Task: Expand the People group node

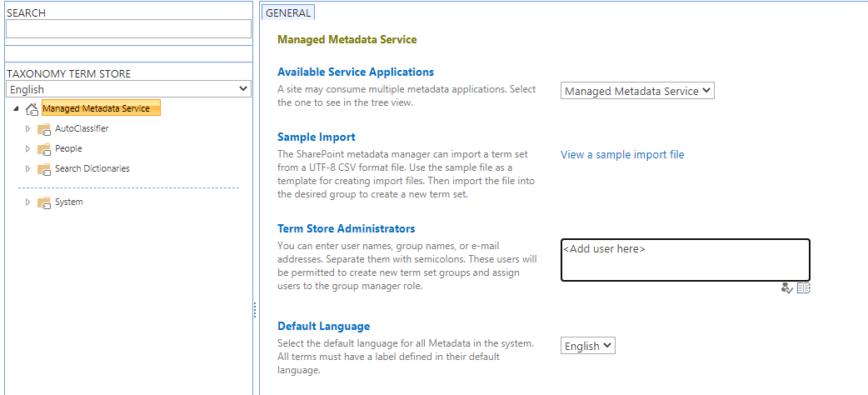Action: pyautogui.click(x=27, y=149)
